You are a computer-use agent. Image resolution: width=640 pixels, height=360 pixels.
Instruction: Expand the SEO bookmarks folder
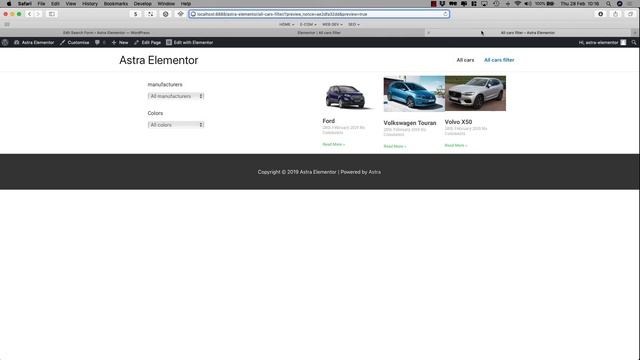pyautogui.click(x=354, y=24)
